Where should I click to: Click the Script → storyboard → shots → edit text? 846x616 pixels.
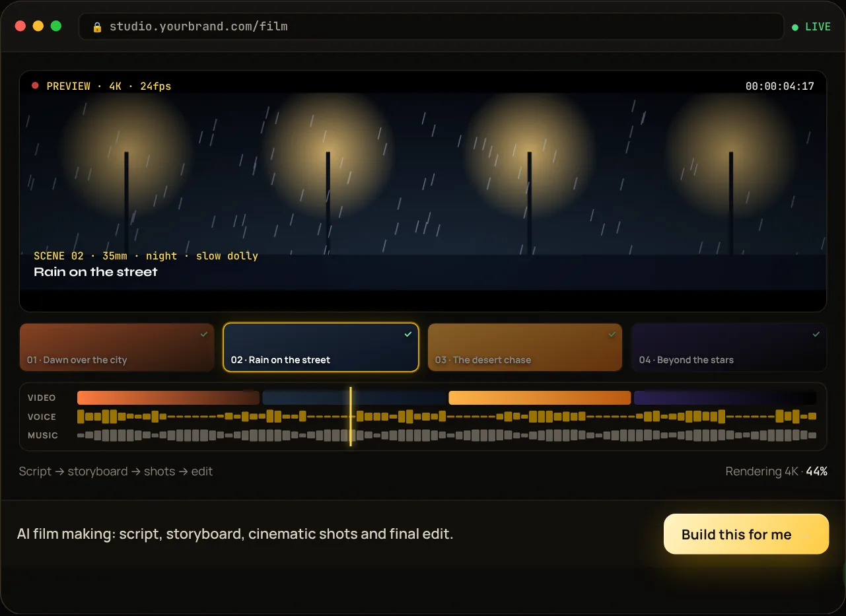[116, 471]
